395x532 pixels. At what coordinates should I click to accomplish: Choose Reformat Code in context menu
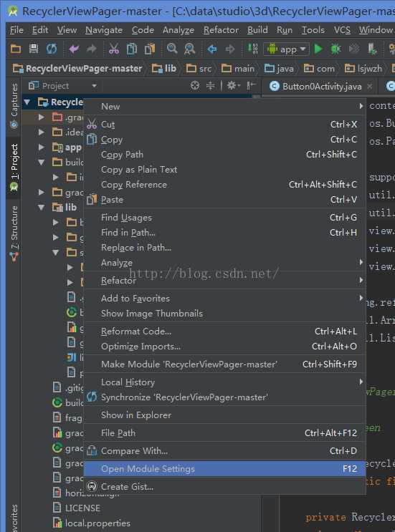point(224,332)
